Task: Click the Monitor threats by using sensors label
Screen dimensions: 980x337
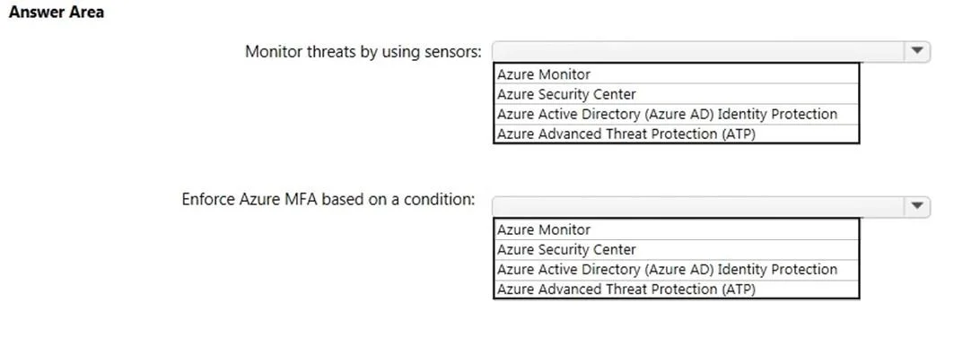Action: click(x=363, y=51)
